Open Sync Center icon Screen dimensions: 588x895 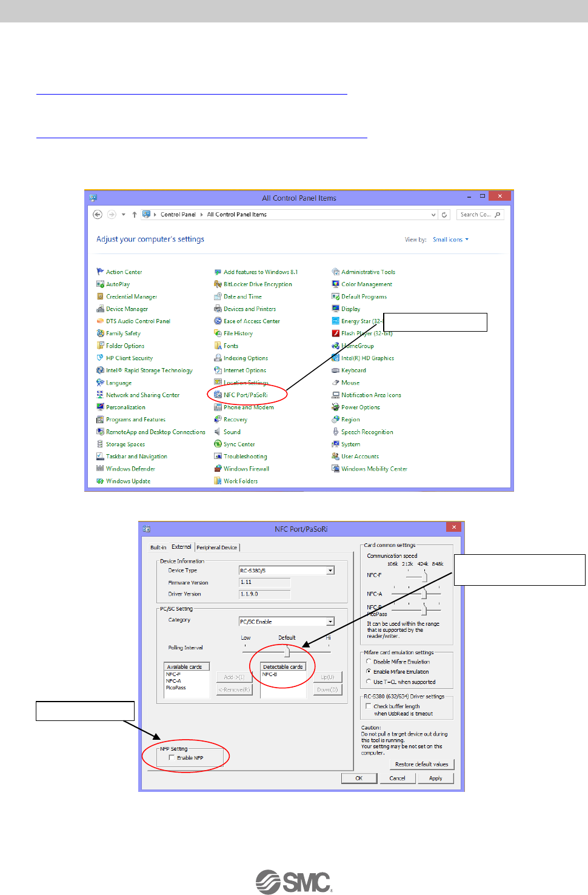(218, 444)
